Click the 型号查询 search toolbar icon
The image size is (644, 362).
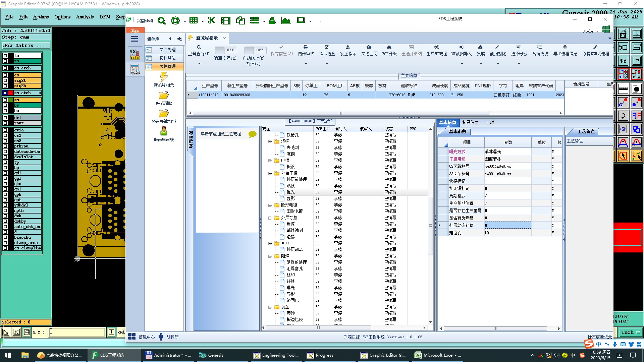tap(199, 47)
